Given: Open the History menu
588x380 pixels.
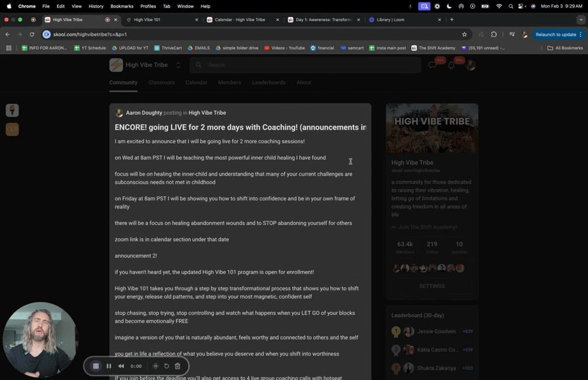Looking at the screenshot, I should click(96, 6).
